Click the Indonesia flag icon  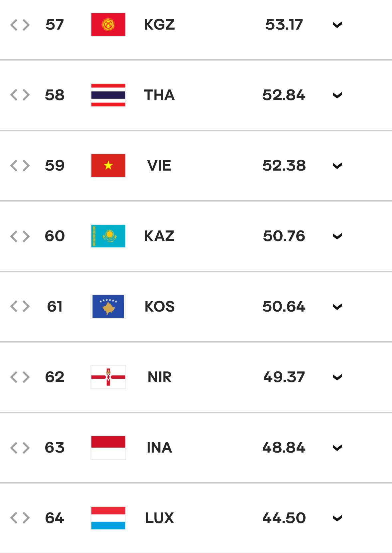tap(108, 448)
